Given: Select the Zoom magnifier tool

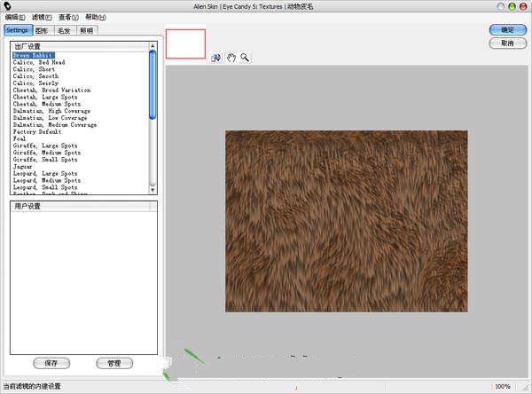Looking at the screenshot, I should click(244, 58).
